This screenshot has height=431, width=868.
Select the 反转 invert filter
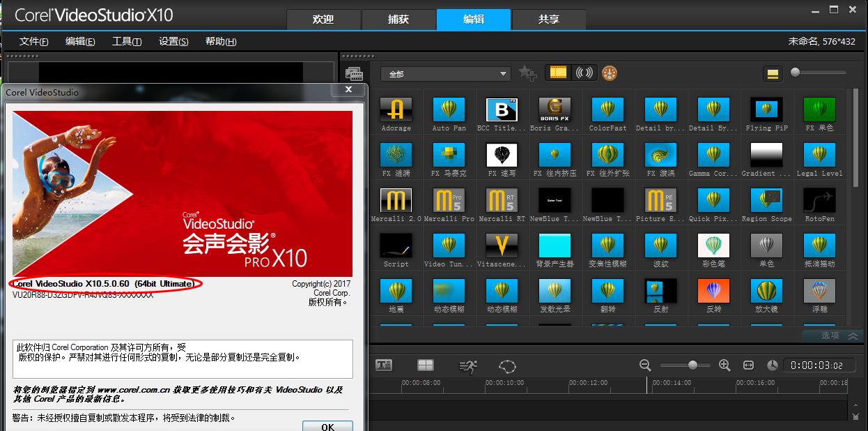pos(713,291)
